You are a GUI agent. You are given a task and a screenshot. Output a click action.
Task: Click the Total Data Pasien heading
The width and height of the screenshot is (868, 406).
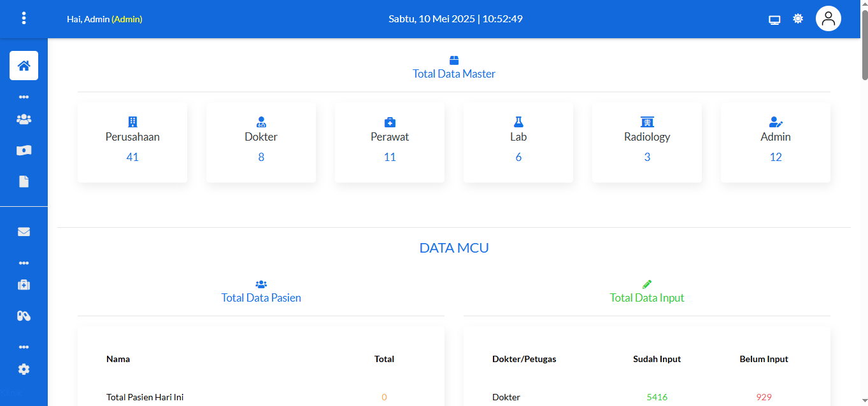(x=261, y=297)
